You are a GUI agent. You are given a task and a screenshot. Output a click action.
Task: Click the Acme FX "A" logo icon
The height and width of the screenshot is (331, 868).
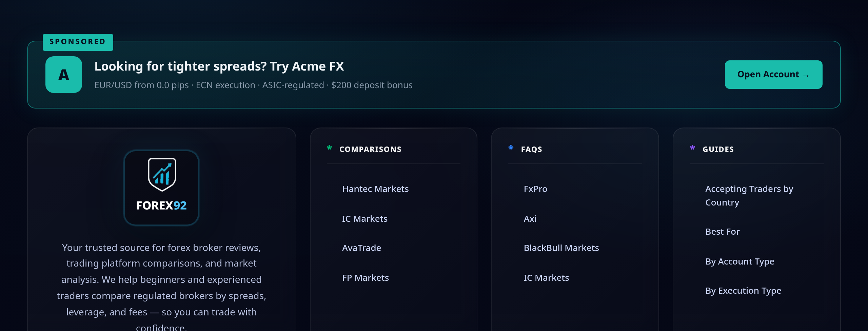click(x=64, y=75)
